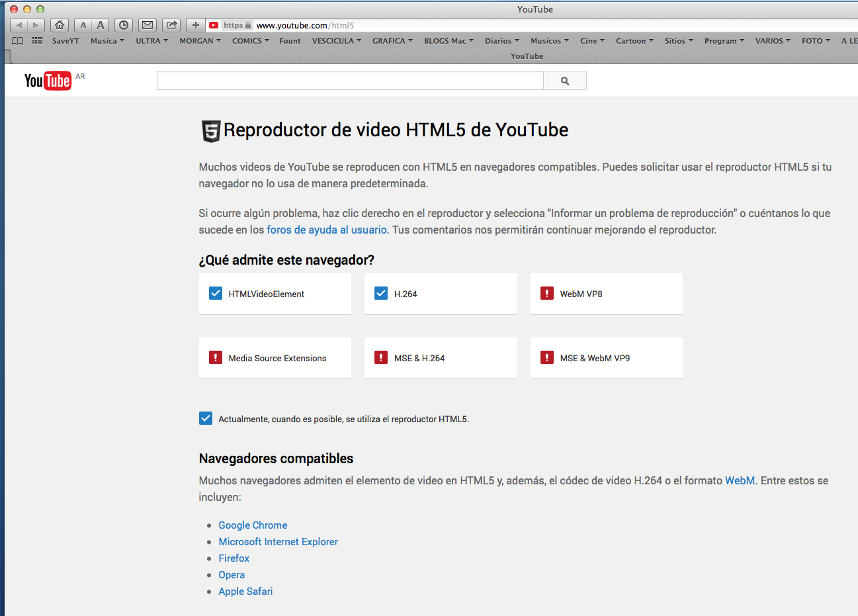Toggle the HTMLVideoElement checkbox
Screen dimensions: 858x616
click(x=216, y=293)
